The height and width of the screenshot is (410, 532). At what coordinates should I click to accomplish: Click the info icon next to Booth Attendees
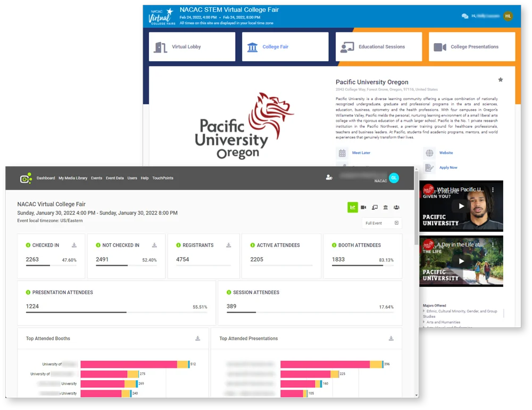[x=334, y=245]
